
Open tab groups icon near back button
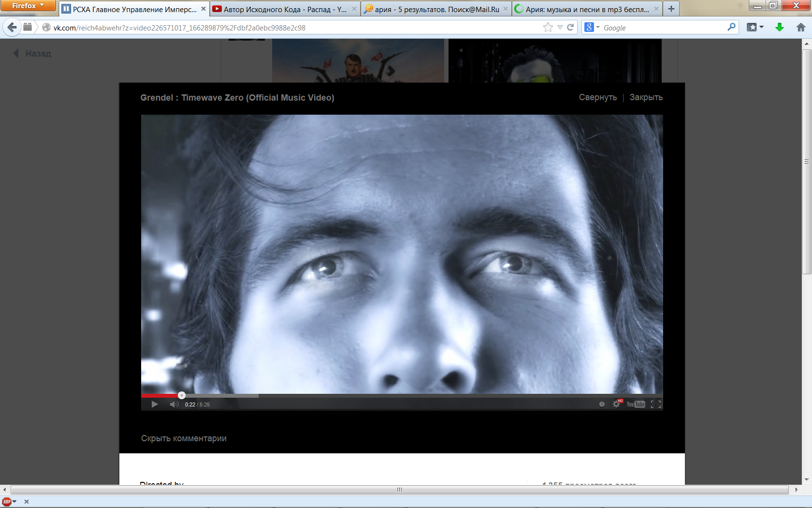click(28, 27)
